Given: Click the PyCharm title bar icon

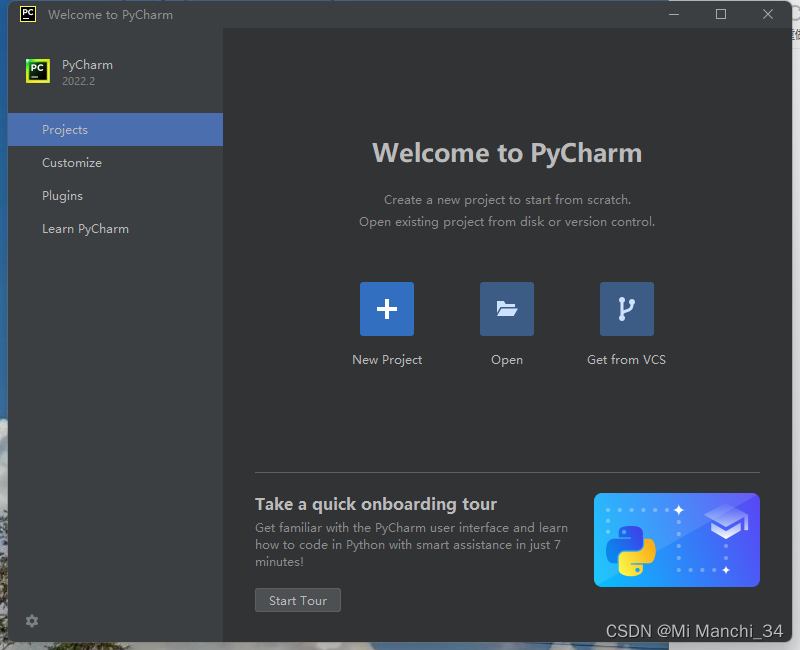Looking at the screenshot, I should (28, 14).
